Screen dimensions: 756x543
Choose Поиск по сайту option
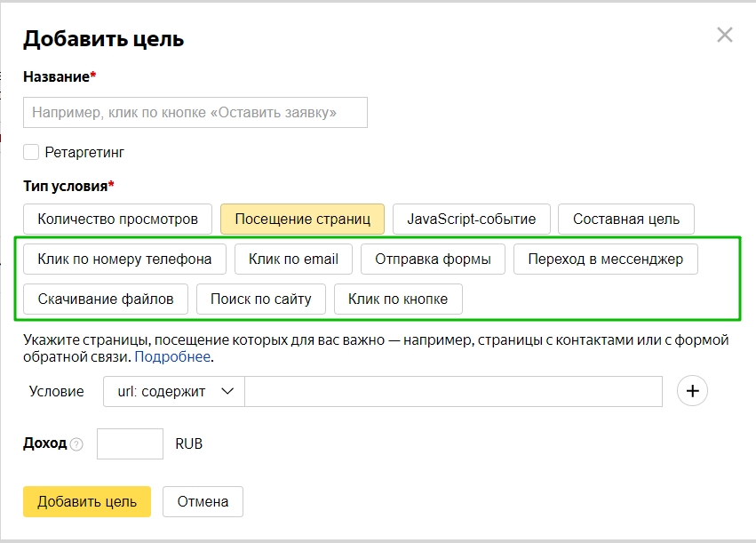[x=261, y=299]
